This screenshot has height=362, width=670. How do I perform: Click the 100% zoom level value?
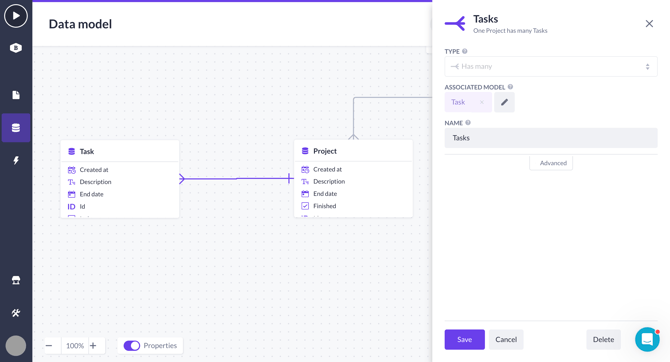tap(75, 345)
